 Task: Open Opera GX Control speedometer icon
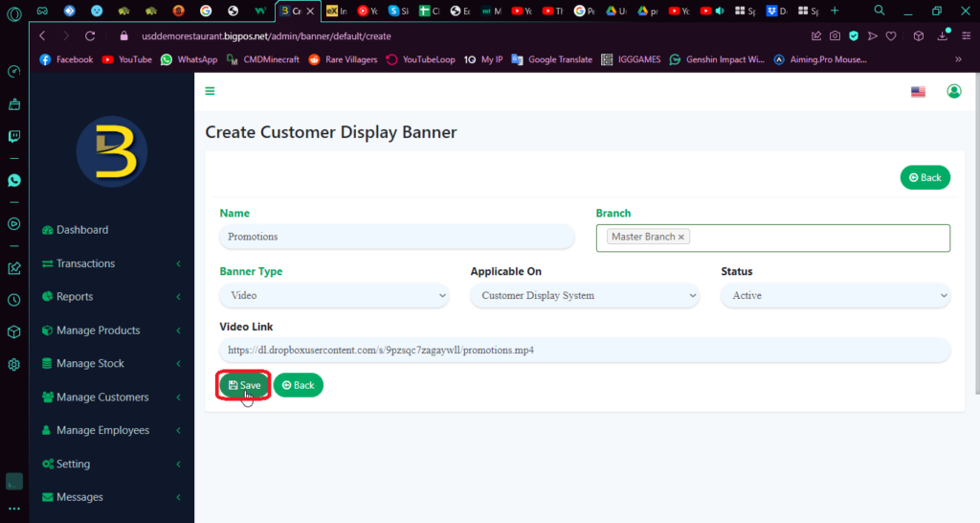pos(13,72)
